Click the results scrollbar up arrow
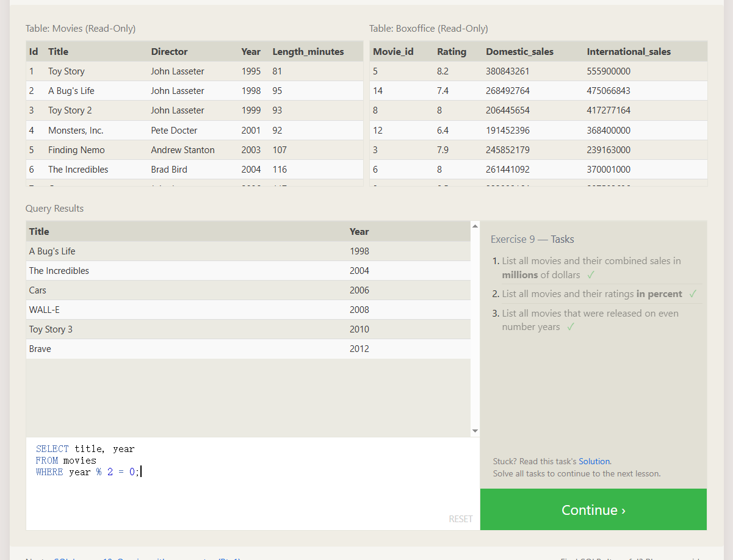Viewport: 733px width, 560px height. [x=475, y=226]
